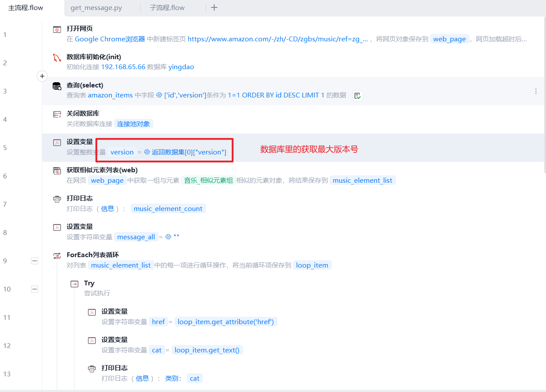Click the web_page variable in step 1
Viewport: 546px width, 392px height.
(449, 39)
